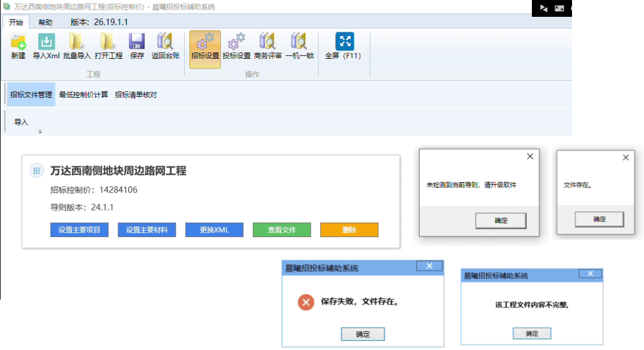Open 批量导入 batch import
Screen dimensions: 644x350
77,42
